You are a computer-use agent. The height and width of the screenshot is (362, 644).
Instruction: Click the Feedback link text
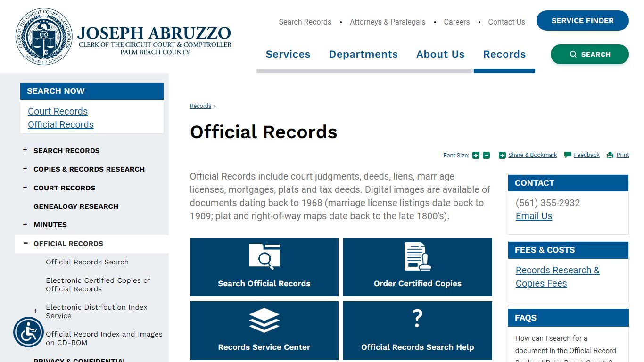point(587,155)
